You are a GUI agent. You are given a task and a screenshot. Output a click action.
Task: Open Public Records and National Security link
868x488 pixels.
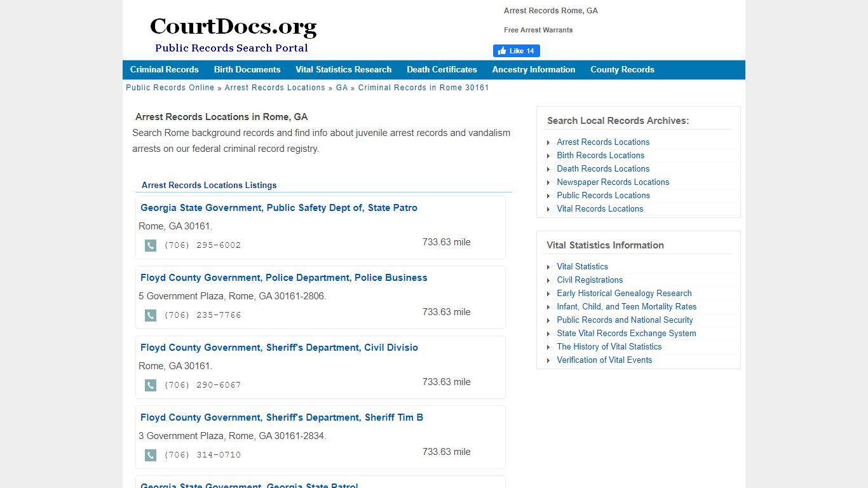(x=625, y=320)
